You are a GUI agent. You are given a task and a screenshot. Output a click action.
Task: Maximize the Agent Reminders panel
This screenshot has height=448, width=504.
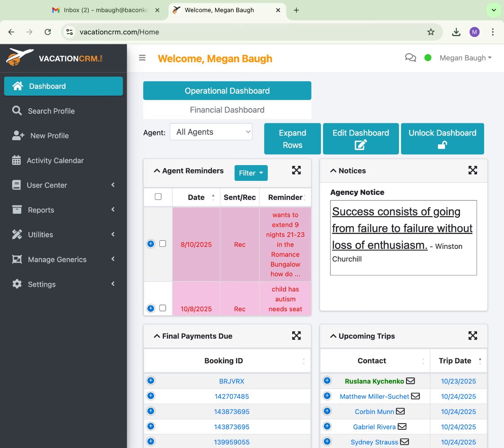tap(296, 170)
